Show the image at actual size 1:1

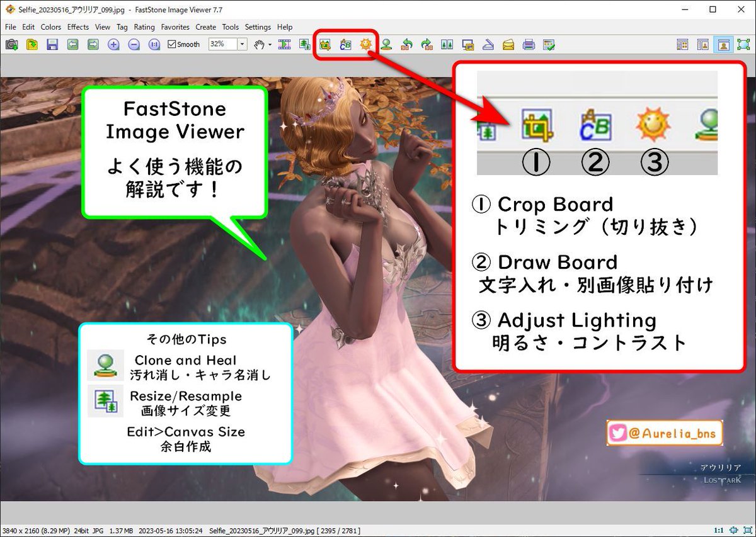click(154, 44)
